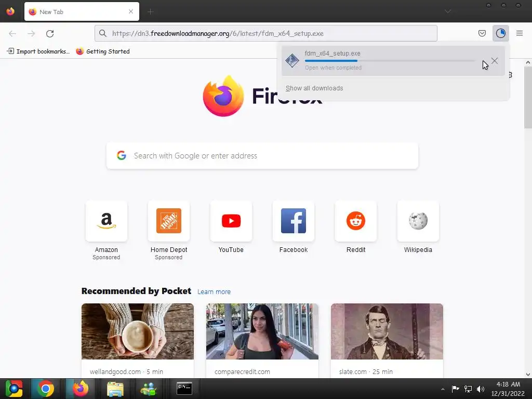Select the New Tab tab
Viewport: 532px width, 399px height.
[82, 11]
